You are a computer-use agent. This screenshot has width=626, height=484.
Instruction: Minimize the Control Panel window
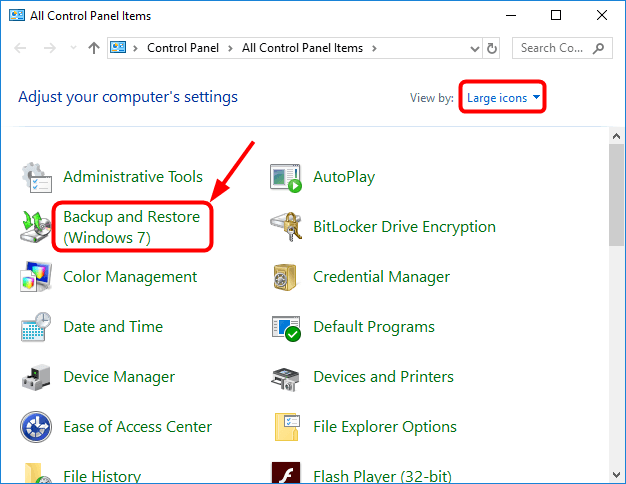click(x=511, y=16)
